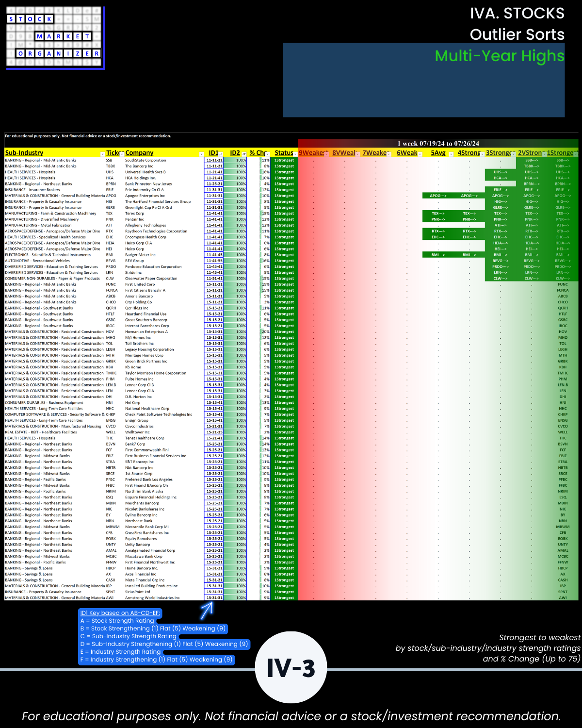Select the REV Group company cell

point(164,261)
